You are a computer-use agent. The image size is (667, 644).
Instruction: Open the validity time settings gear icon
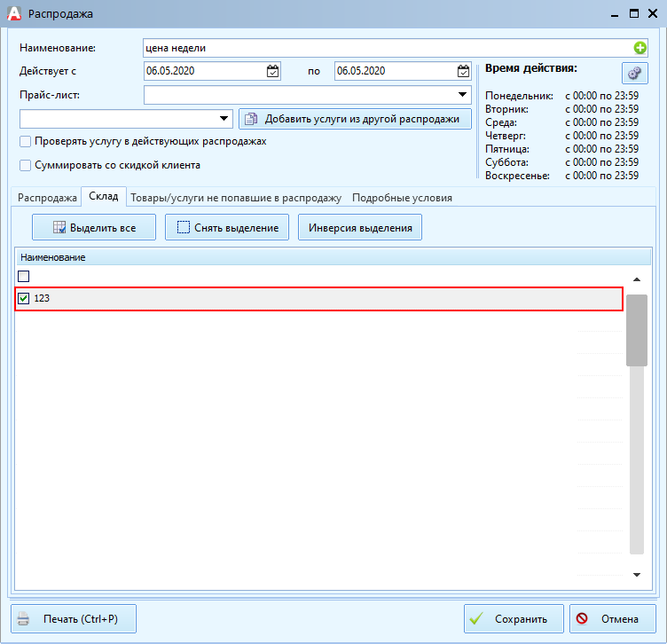tap(635, 73)
